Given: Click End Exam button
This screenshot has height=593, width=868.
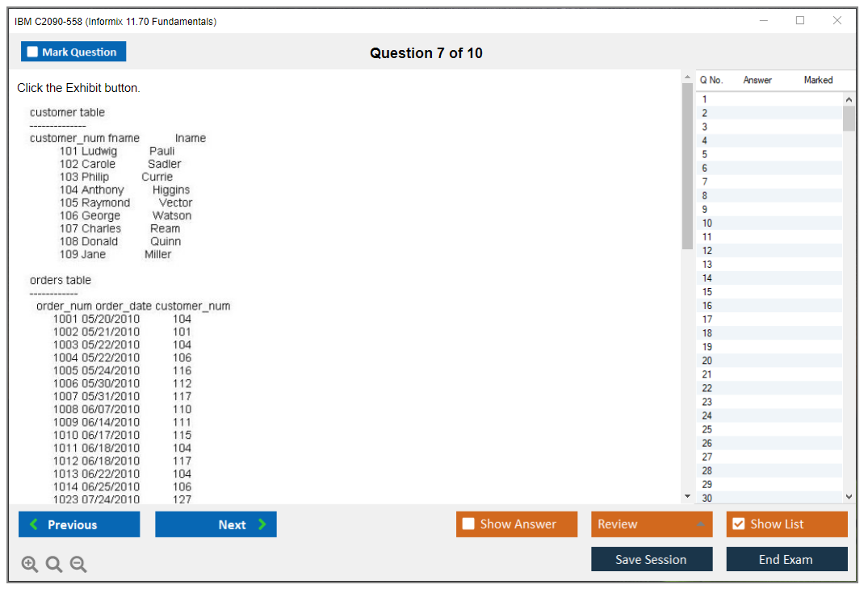Looking at the screenshot, I should tap(786, 559).
